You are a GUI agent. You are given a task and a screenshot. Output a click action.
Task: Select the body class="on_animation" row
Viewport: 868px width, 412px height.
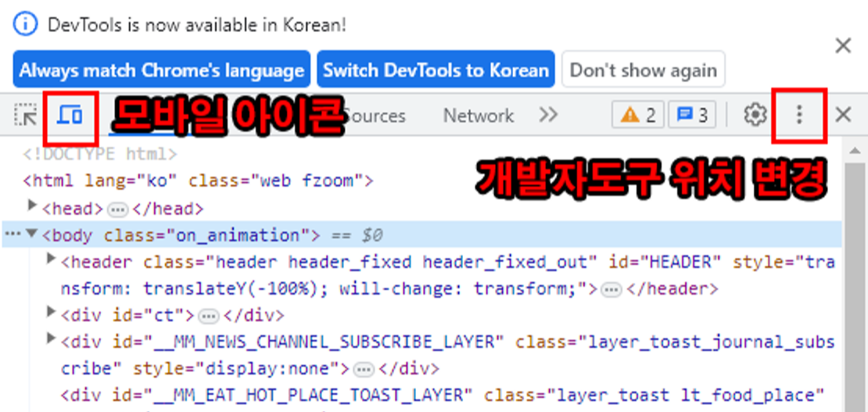click(421, 235)
